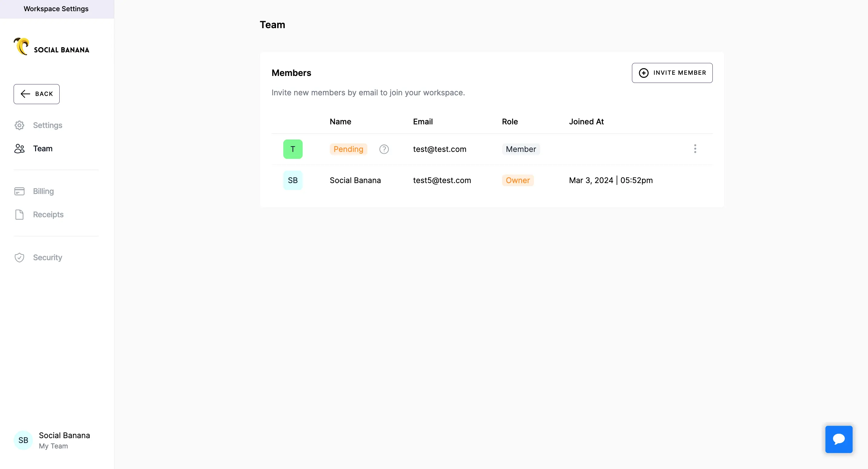Click the INVITE MEMBER button

672,73
